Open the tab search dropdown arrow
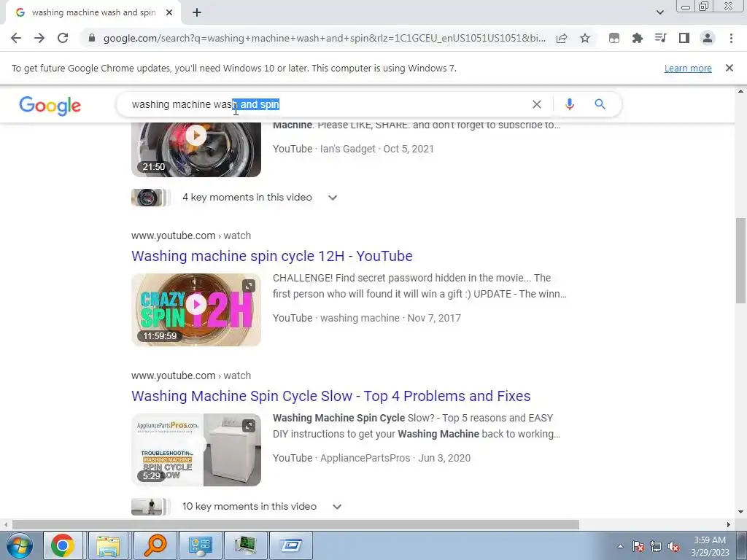Screen dimensions: 747x560 pos(659,13)
